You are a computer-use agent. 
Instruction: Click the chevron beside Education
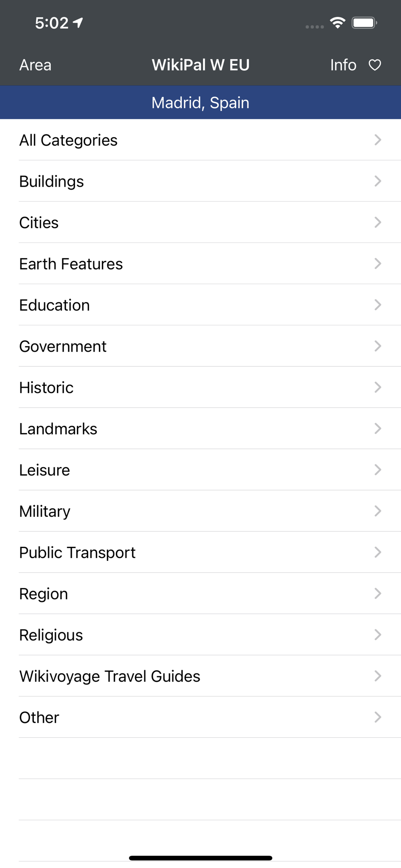378,305
